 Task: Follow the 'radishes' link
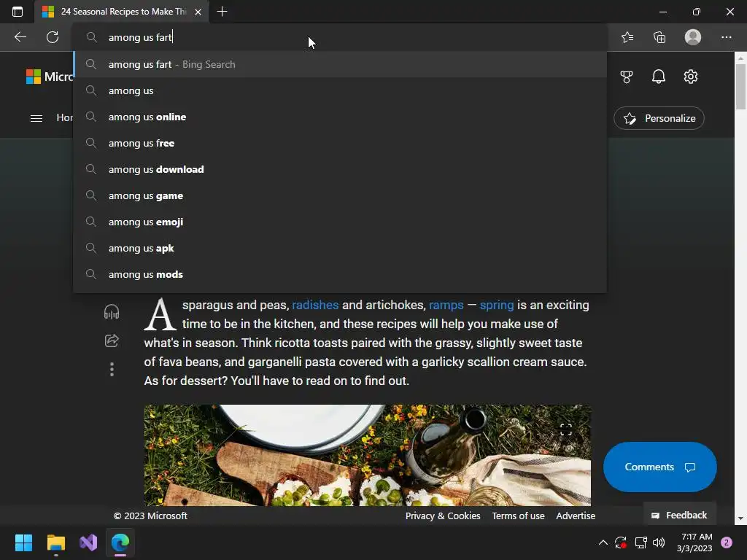315,305
